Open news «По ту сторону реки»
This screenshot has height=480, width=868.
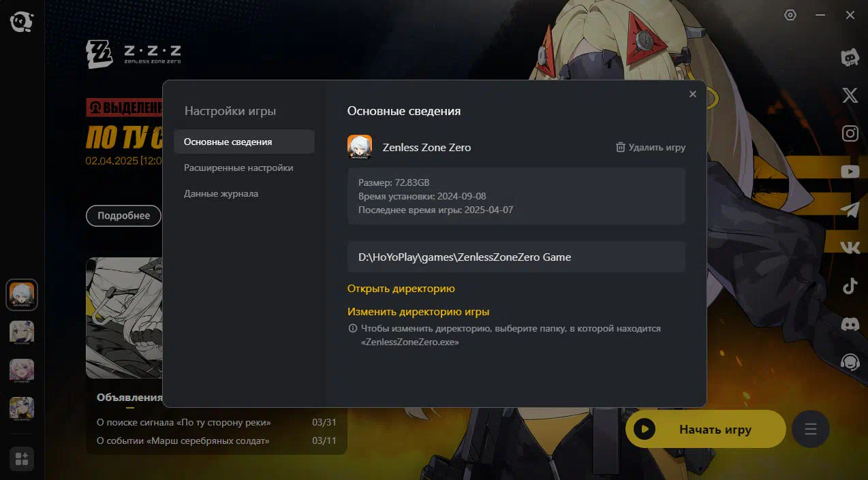coord(184,422)
